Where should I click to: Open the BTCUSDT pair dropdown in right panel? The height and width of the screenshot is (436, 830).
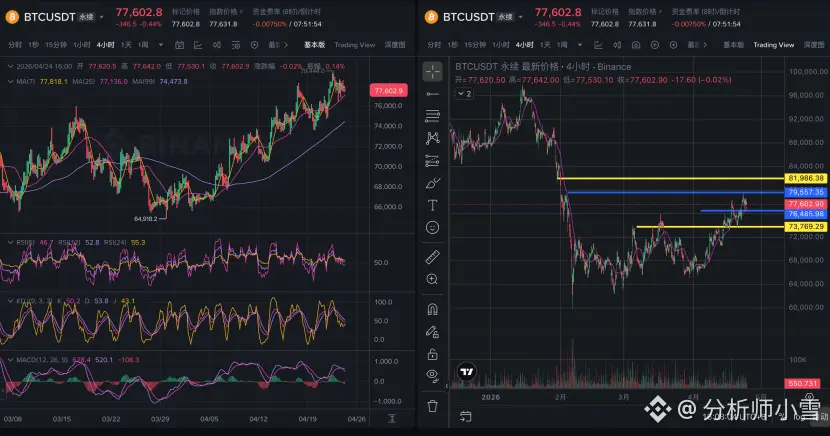point(521,17)
